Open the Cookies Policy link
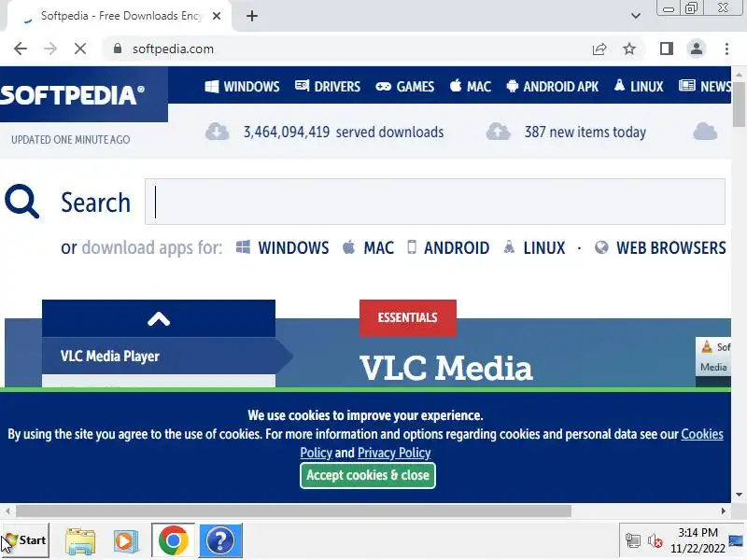The width and height of the screenshot is (747, 560). (702, 434)
